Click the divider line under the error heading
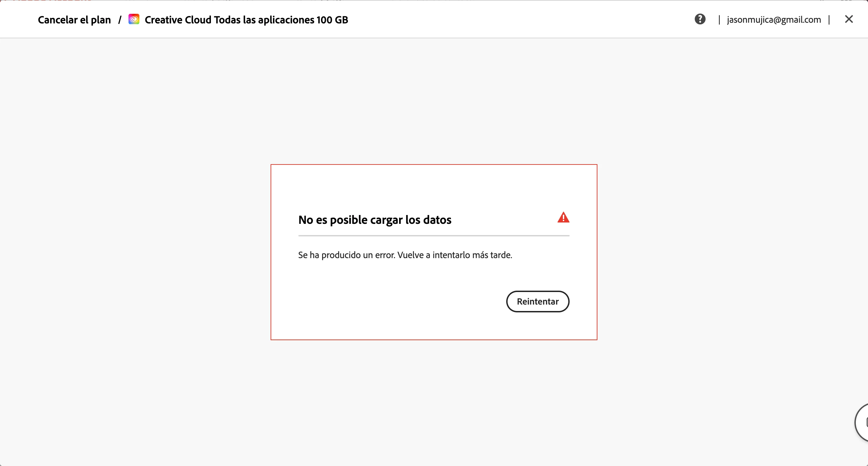 click(x=433, y=235)
